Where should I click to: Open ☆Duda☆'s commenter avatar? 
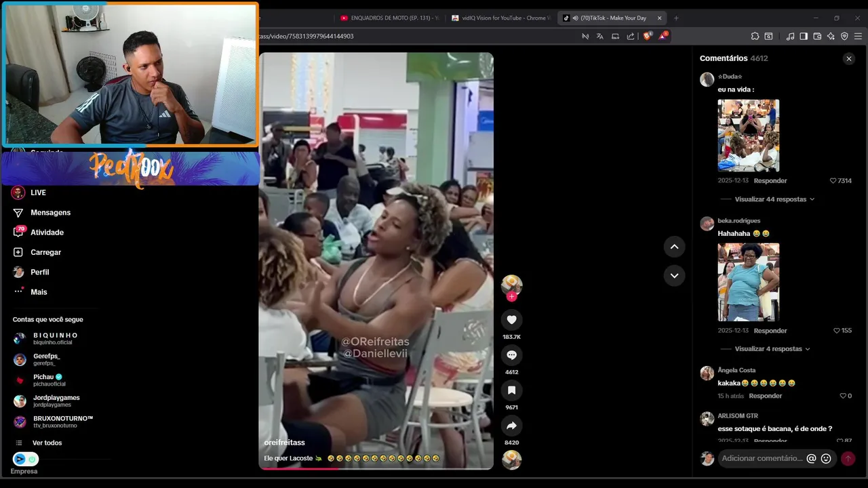(707, 80)
